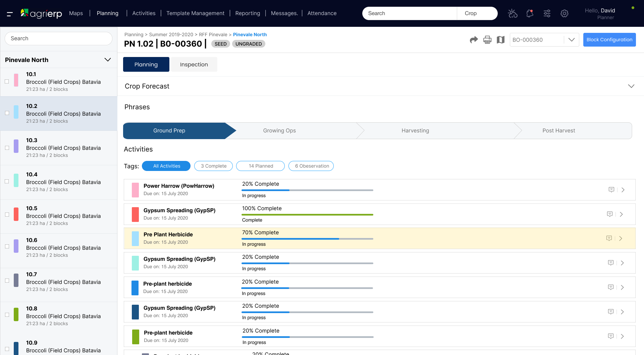
Task: Switch to the Inspection tab
Action: click(194, 64)
